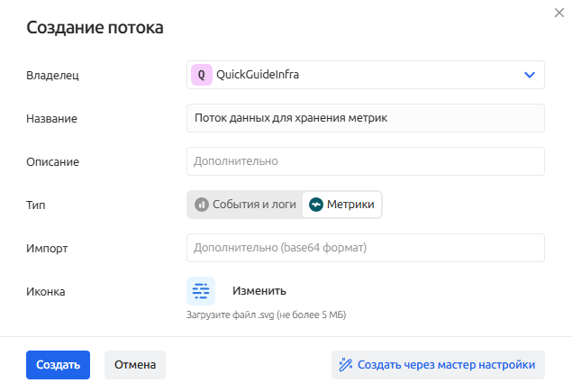Switch type to События и логи
Screen dimensions: 572x392
[245, 205]
